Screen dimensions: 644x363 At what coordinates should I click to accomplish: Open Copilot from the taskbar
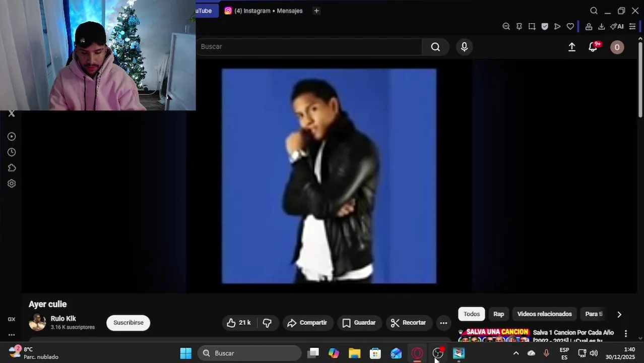(334, 353)
